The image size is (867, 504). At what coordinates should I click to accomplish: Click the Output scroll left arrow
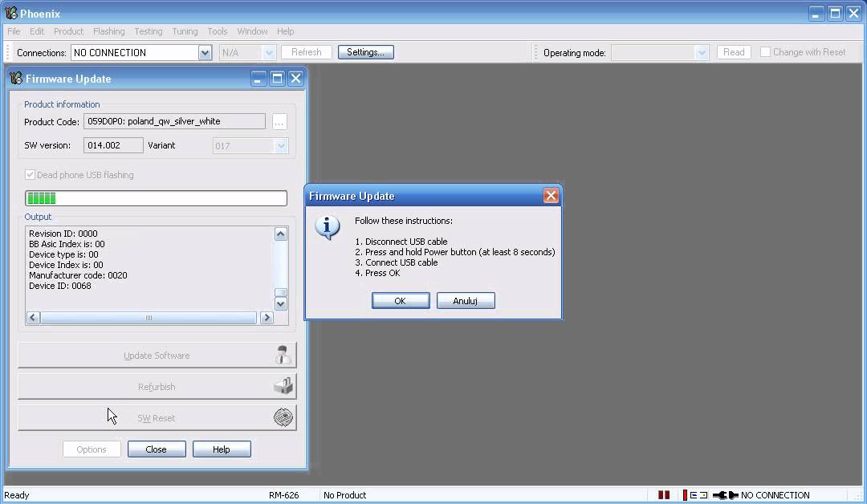click(33, 317)
